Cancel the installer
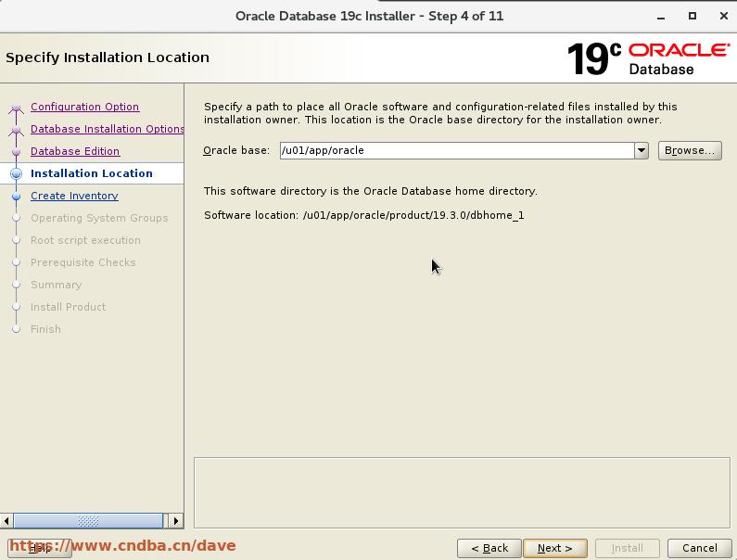This screenshot has width=737, height=560. tap(699, 548)
